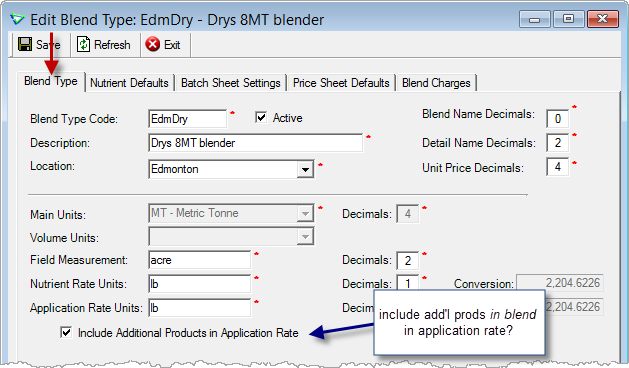Select the Blend Type tab
Screen dimensions: 629x368
[x=51, y=81]
